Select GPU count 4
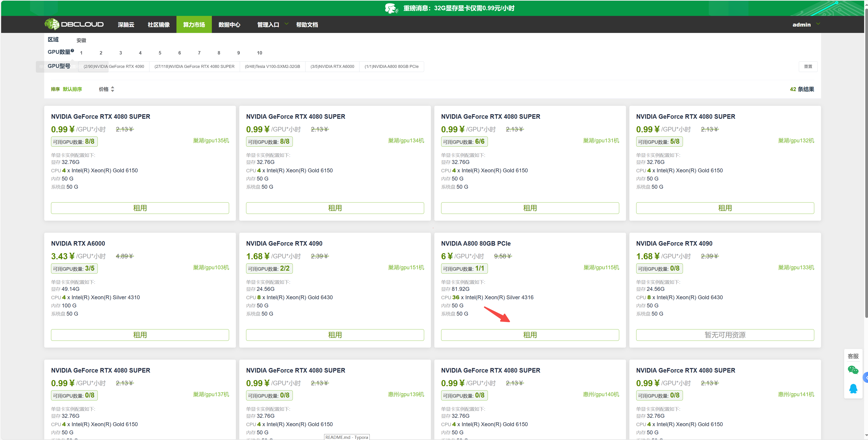The image size is (868, 440). (x=140, y=53)
